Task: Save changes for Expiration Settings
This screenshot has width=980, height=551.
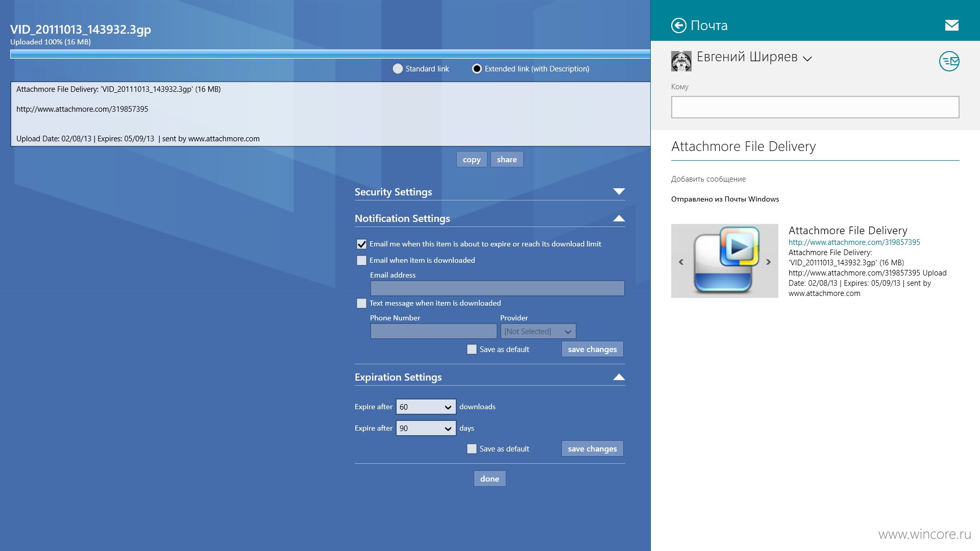Action: coord(592,449)
